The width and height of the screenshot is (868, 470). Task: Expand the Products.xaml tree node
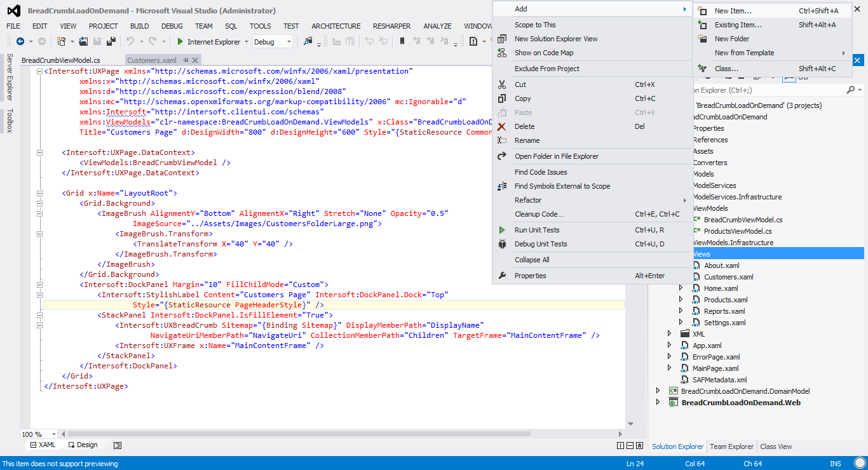[681, 300]
